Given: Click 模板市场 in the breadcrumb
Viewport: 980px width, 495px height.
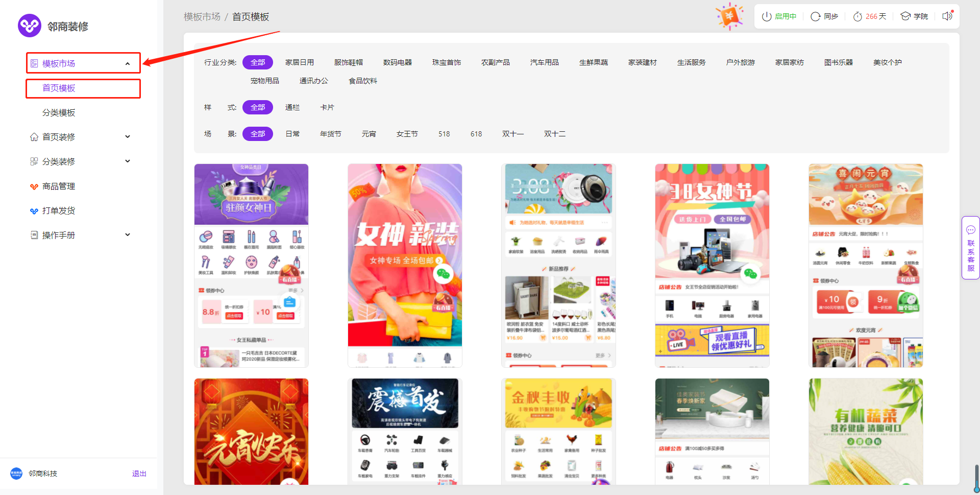Looking at the screenshot, I should [202, 17].
